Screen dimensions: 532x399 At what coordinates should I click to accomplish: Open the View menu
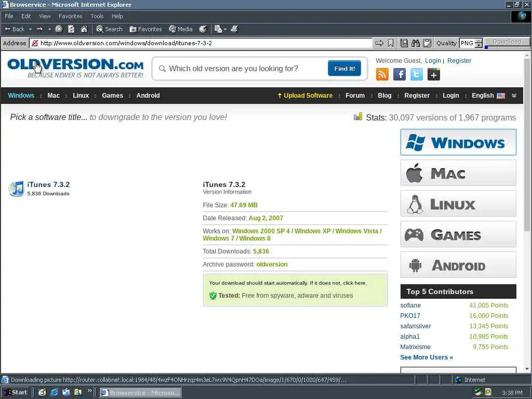coord(45,16)
